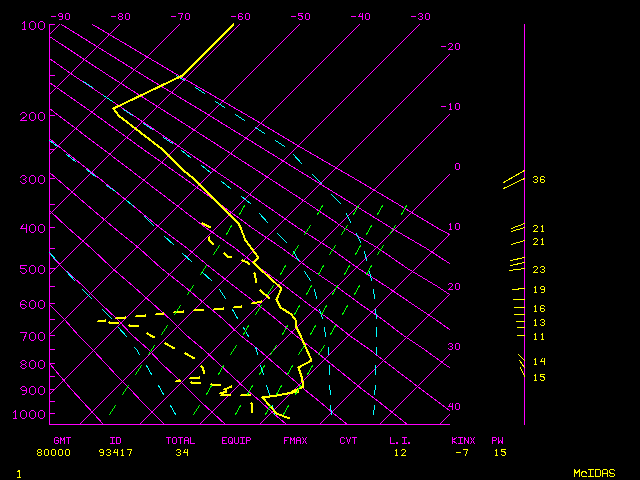
Task: Select the 100 pressure level label
Action: click(x=33, y=26)
